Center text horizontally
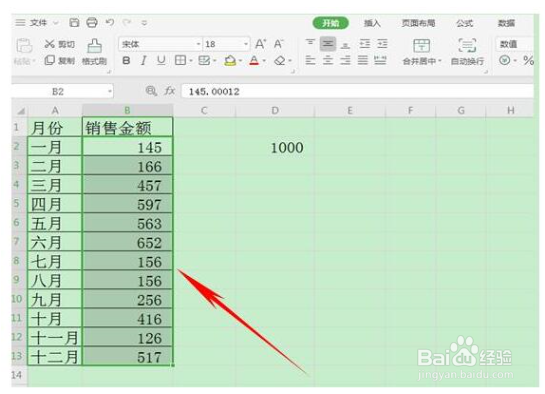 [x=328, y=60]
